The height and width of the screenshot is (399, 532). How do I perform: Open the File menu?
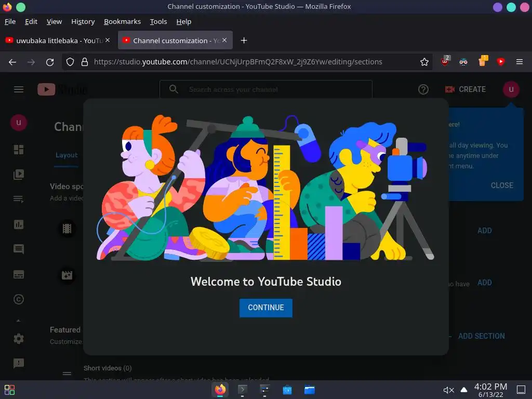click(10, 22)
